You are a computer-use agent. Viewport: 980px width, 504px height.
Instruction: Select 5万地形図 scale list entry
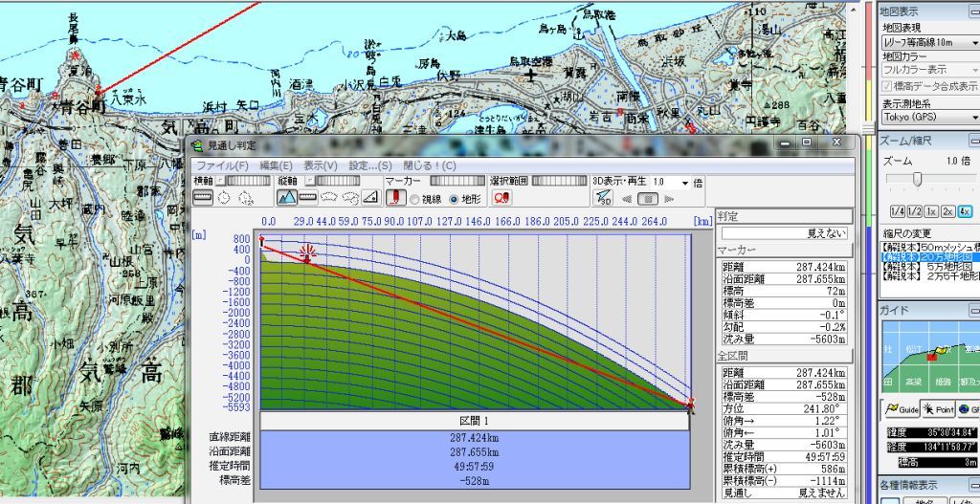pos(928,267)
